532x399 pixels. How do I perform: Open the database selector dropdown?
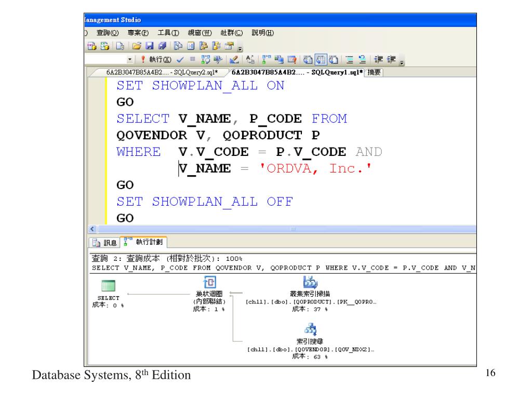pyautogui.click(x=130, y=60)
